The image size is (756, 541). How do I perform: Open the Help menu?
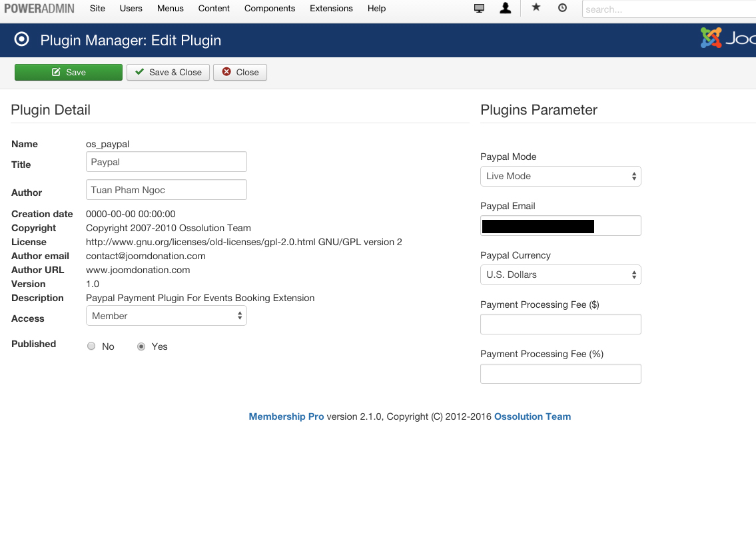[376, 8]
